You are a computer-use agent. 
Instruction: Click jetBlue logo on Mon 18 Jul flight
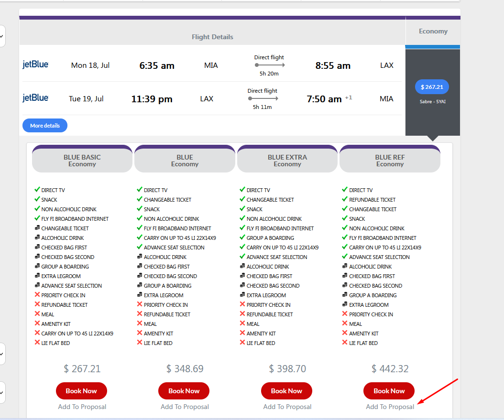[x=35, y=64]
